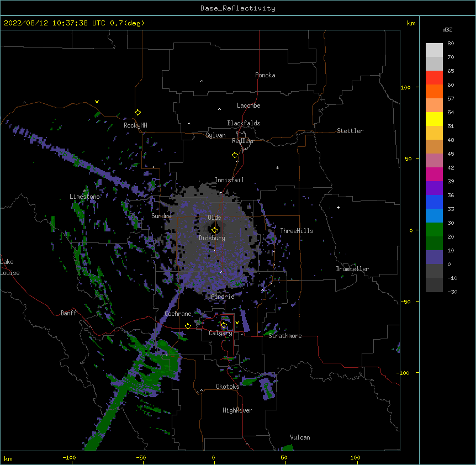The height and width of the screenshot is (465, 476).
Task: Click the 100 tick on right distance axis
Action: (x=405, y=87)
